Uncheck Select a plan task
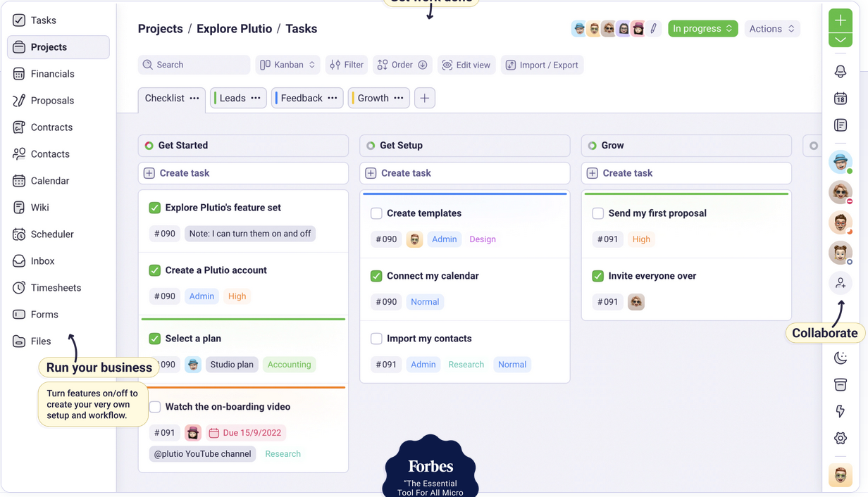Image resolution: width=868 pixels, height=497 pixels. pyautogui.click(x=155, y=339)
